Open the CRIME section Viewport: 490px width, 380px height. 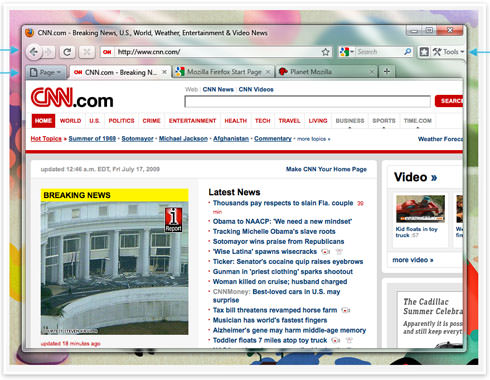151,121
